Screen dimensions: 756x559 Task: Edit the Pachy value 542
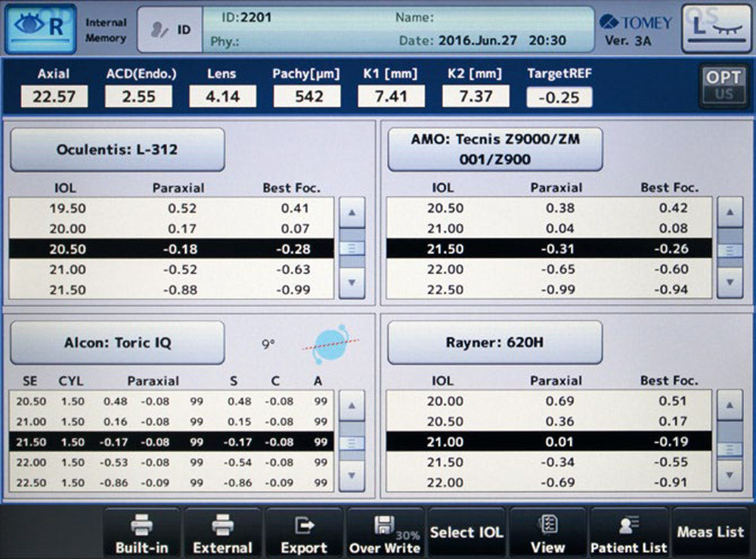pyautogui.click(x=307, y=97)
